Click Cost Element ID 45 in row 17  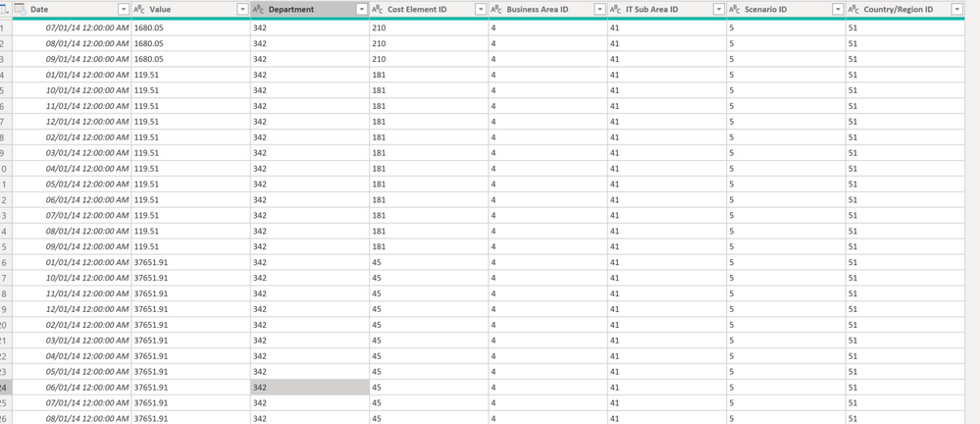point(429,278)
